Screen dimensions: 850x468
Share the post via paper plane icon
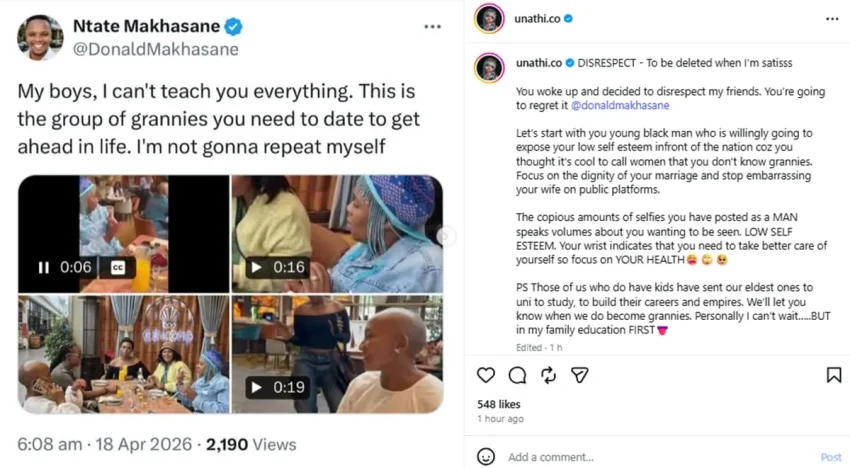579,375
